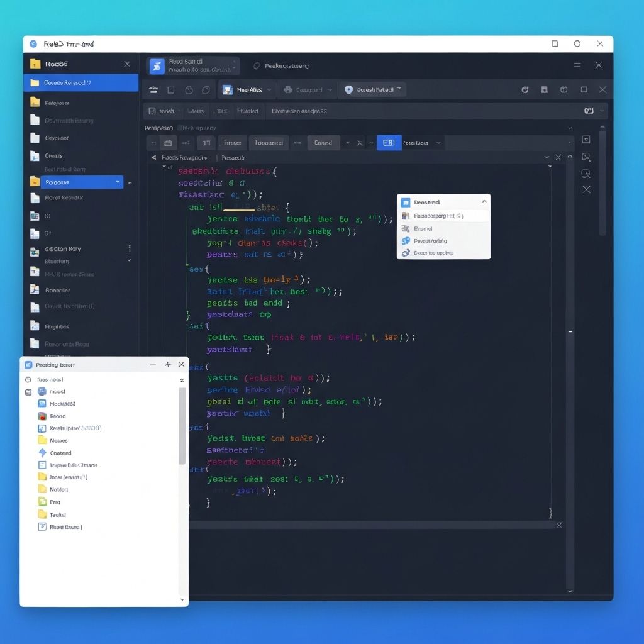Click the yellow folder icon beside the 'Hoobs' sidebar header
The image size is (644, 644).
point(35,64)
